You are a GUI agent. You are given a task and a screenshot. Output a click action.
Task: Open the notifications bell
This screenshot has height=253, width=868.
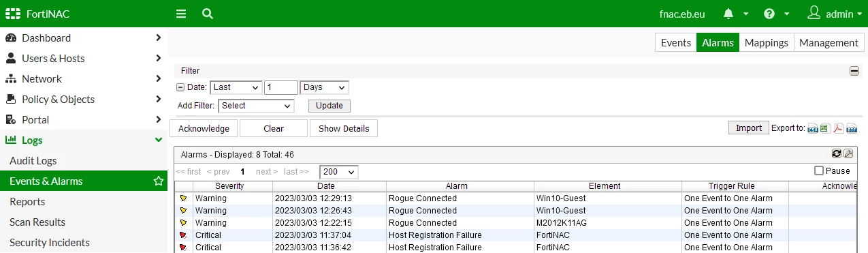[x=728, y=14]
